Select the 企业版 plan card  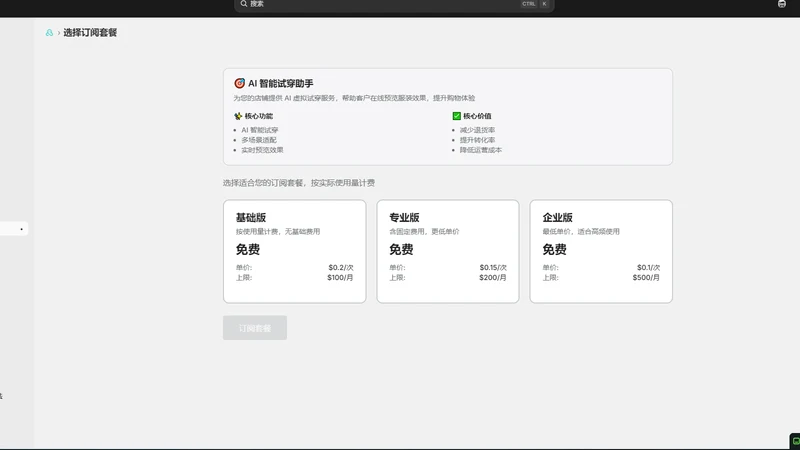601,251
